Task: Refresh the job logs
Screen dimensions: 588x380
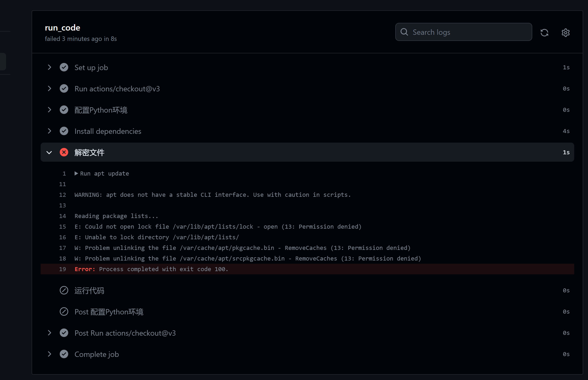Action: pyautogui.click(x=544, y=32)
